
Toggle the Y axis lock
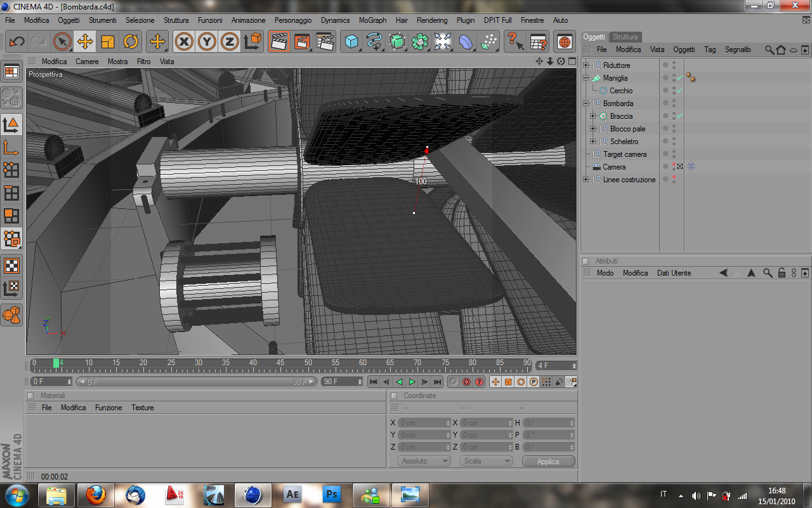[x=207, y=42]
